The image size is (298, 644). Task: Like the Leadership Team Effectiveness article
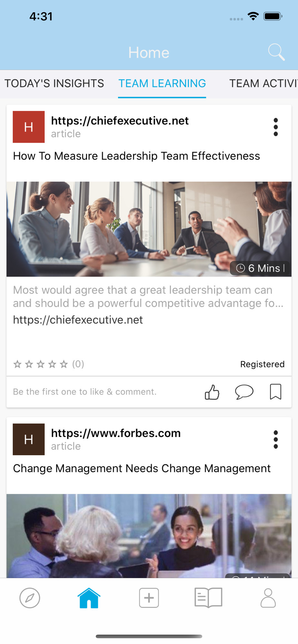point(212,392)
